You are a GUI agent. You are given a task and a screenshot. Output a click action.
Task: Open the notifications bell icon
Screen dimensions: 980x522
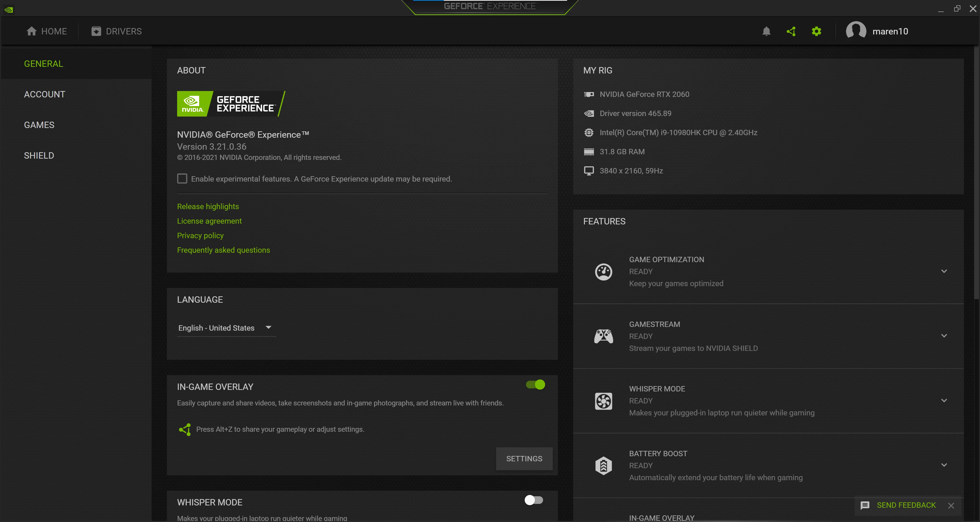pos(766,31)
